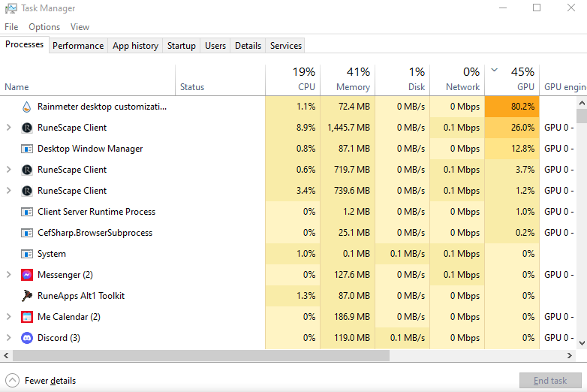Click the Me Calendar app icon
Image resolution: width=587 pixels, height=392 pixels.
click(x=26, y=317)
